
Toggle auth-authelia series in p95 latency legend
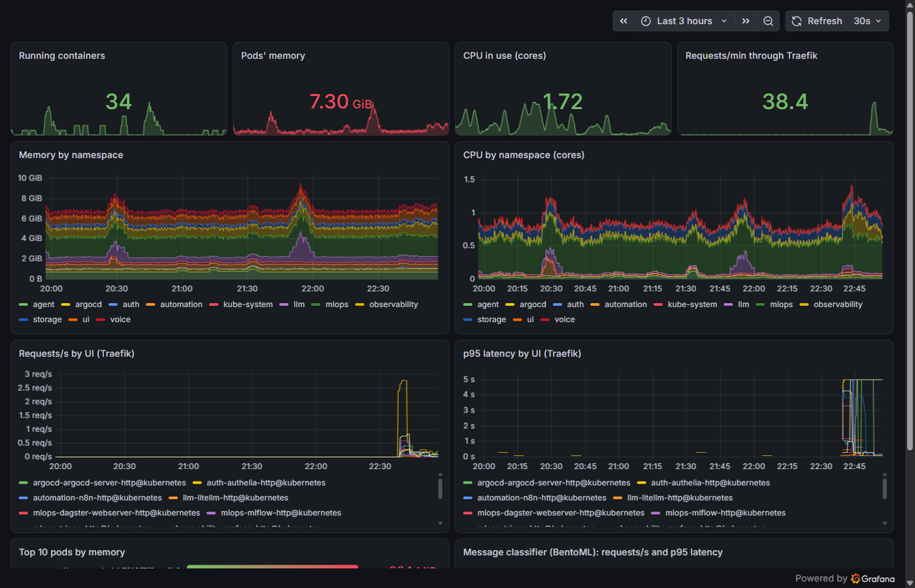710,483
